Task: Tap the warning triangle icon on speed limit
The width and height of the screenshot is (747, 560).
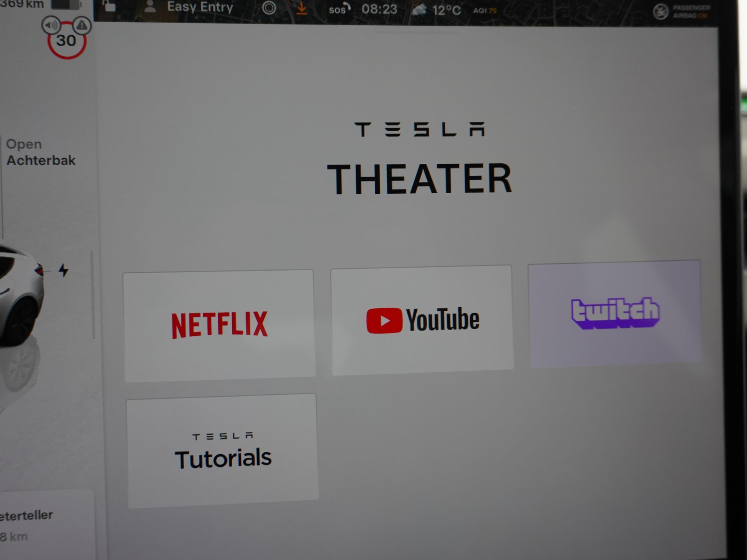Action: point(82,26)
